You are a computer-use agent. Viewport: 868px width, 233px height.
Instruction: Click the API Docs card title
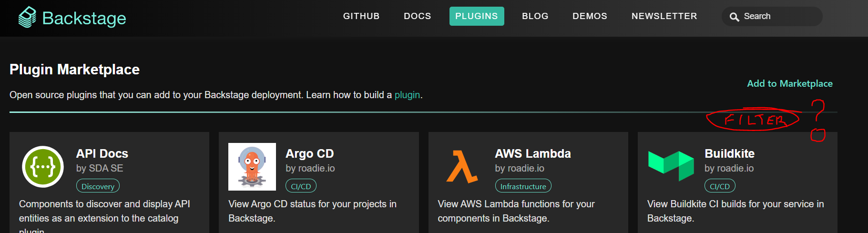102,153
